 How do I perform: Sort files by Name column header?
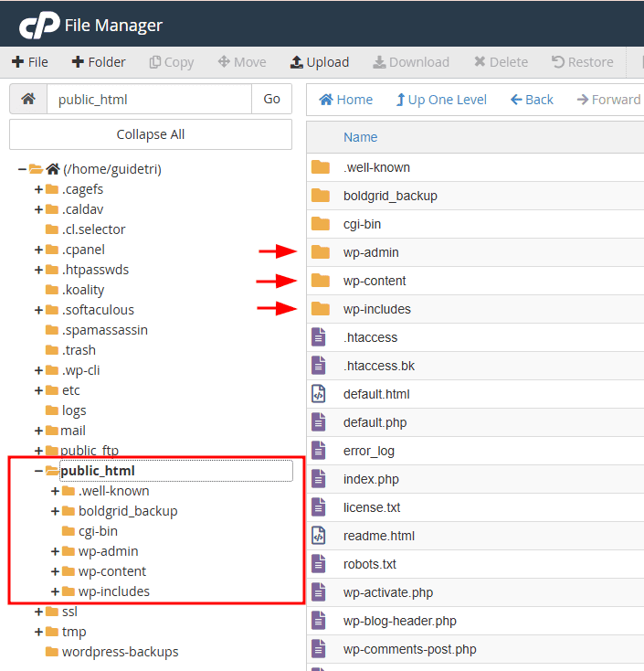(x=360, y=137)
